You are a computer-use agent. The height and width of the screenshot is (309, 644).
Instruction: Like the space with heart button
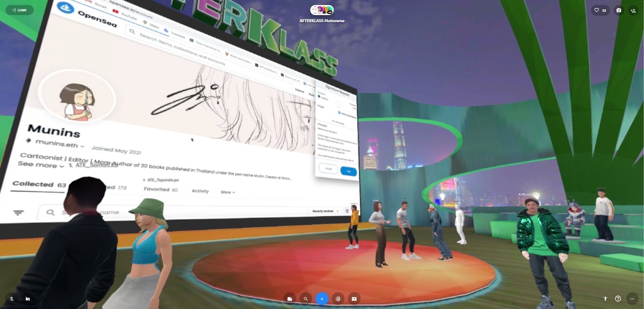tap(600, 10)
